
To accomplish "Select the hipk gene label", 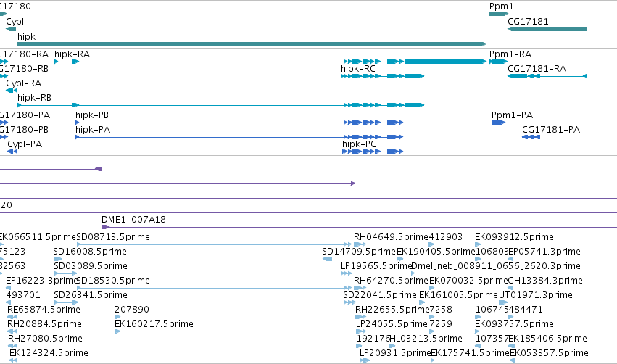I will (26, 36).
